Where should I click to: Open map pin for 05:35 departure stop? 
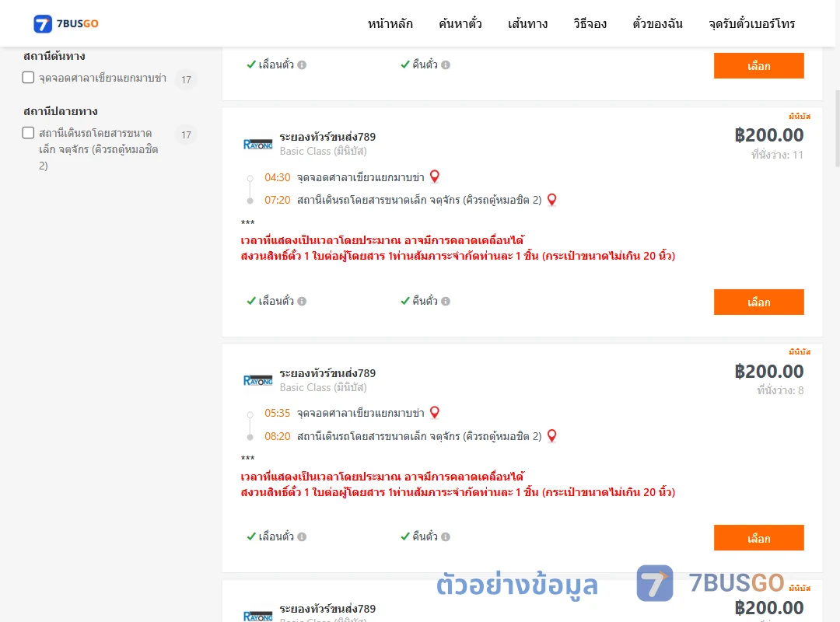click(435, 412)
